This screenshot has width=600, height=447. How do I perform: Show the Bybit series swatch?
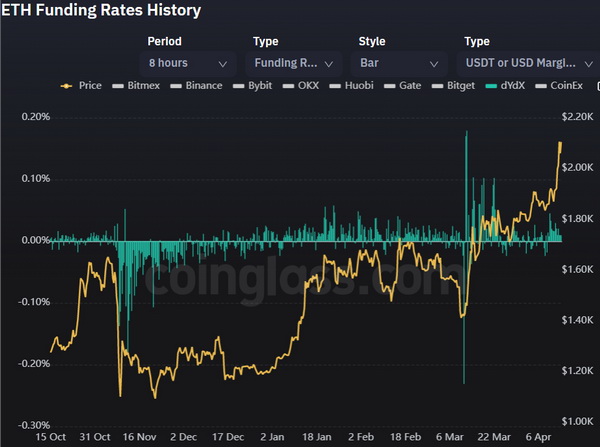pyautogui.click(x=241, y=86)
